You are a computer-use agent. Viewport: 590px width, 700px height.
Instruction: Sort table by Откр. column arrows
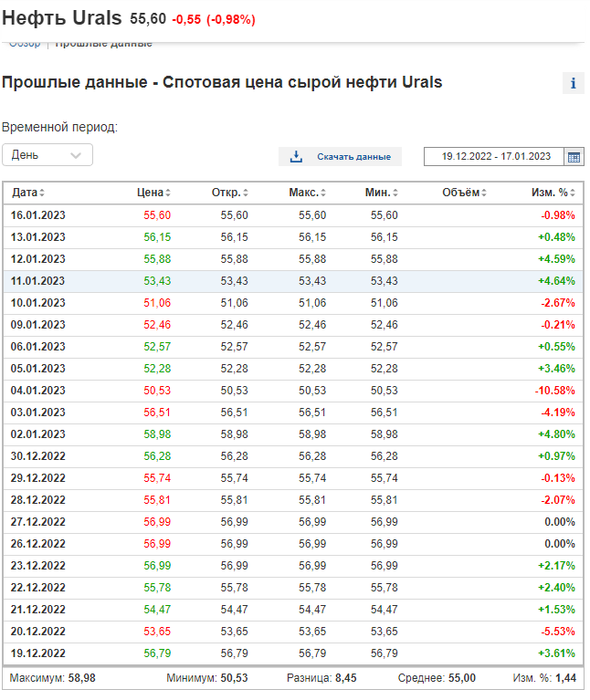(x=246, y=193)
